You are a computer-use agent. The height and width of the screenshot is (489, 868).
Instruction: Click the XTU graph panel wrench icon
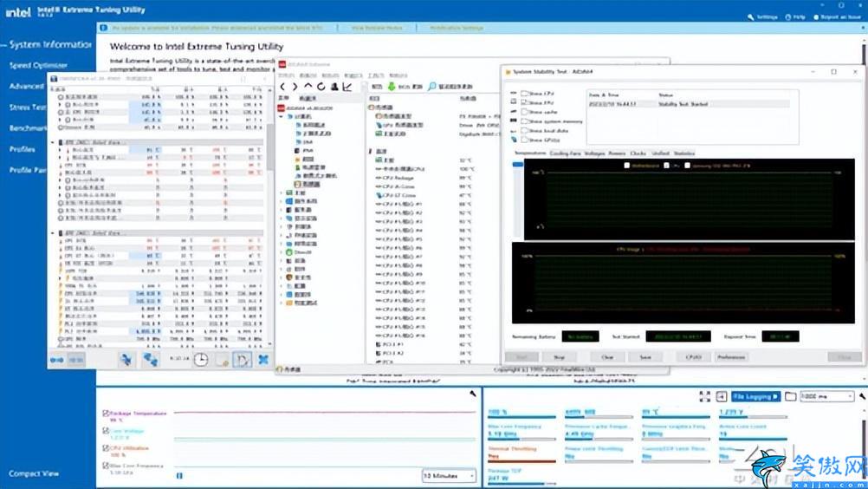click(x=473, y=394)
